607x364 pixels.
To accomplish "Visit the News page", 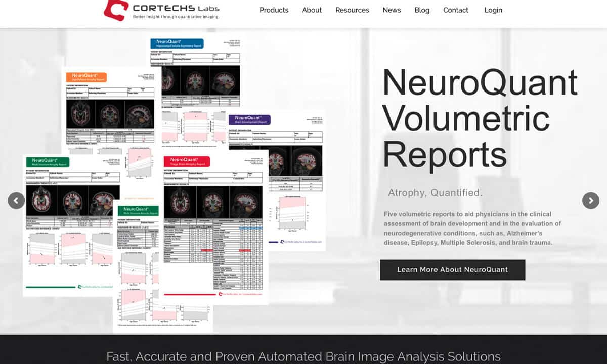I will click(392, 10).
